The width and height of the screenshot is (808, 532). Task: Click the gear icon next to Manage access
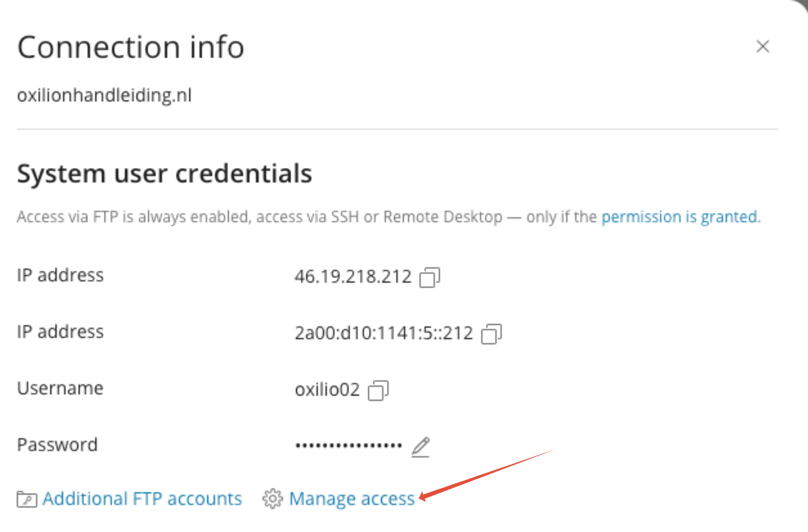(273, 498)
